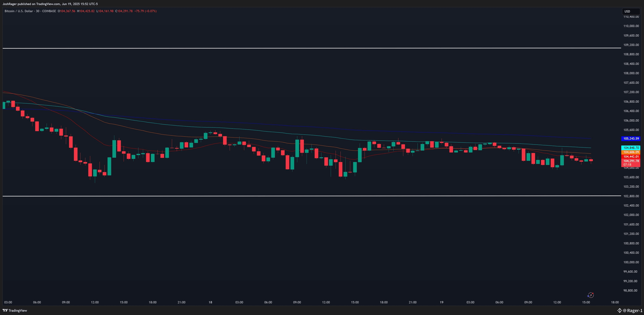
Task: Click the 102,400.00 price axis label
Action: (x=631, y=206)
